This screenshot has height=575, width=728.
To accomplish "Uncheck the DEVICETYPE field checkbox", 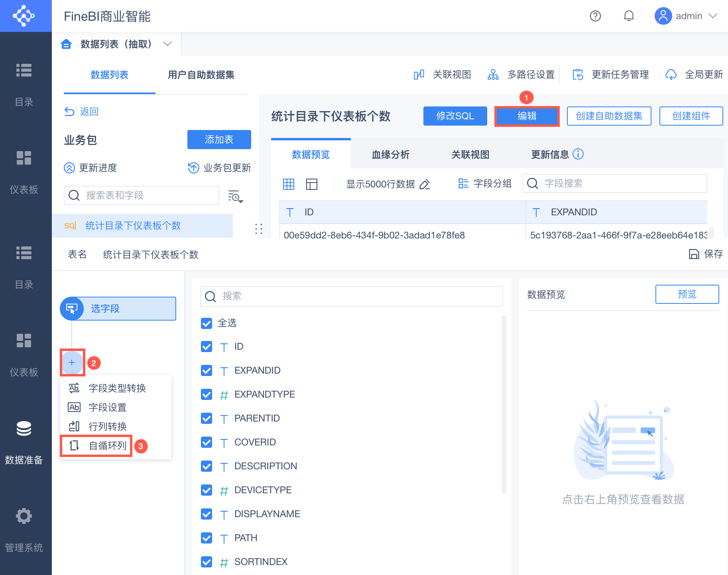I will pos(207,490).
